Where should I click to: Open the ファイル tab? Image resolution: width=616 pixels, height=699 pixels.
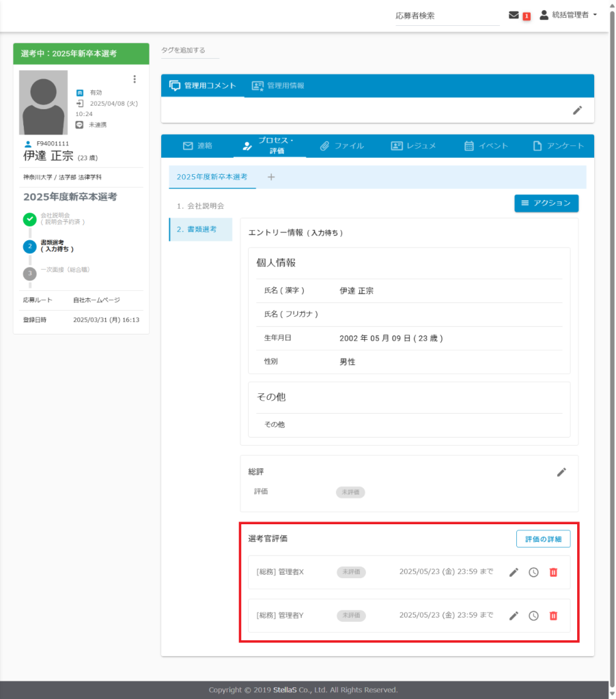[x=342, y=146]
